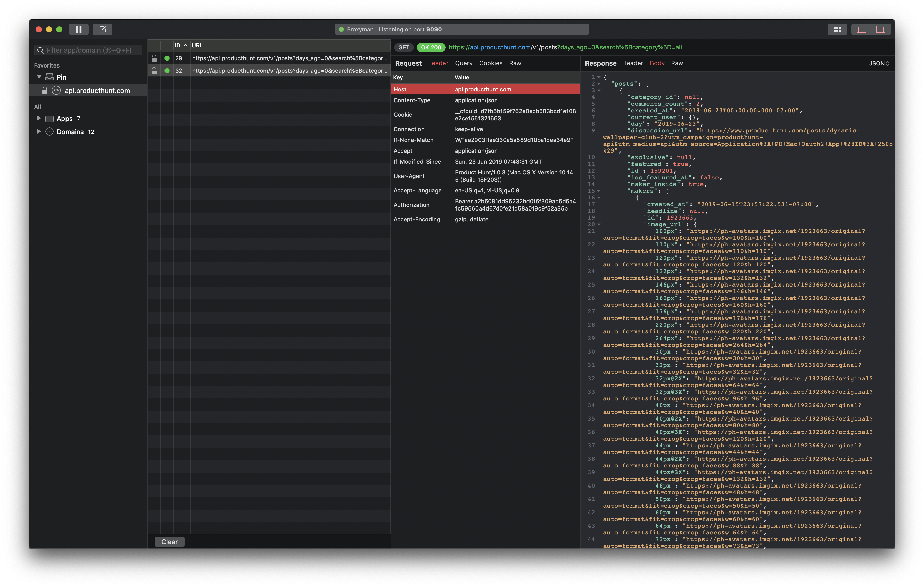Click the apps grid icon in top-right toolbar
The width and height of the screenshot is (924, 587).
click(x=838, y=29)
